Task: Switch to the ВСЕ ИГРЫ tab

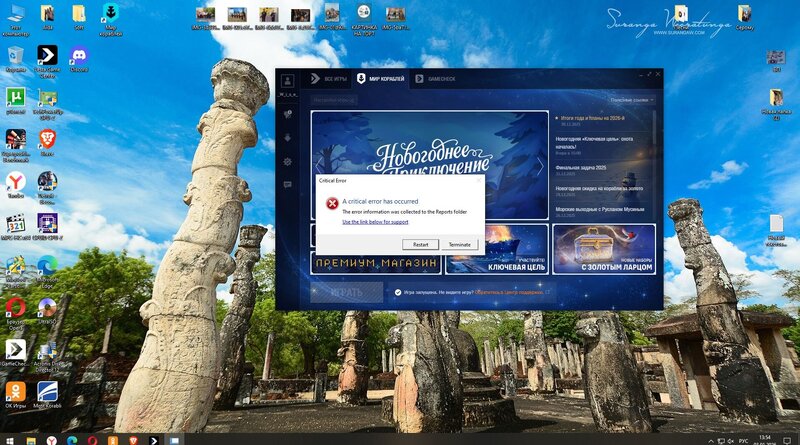Action: pos(328,78)
